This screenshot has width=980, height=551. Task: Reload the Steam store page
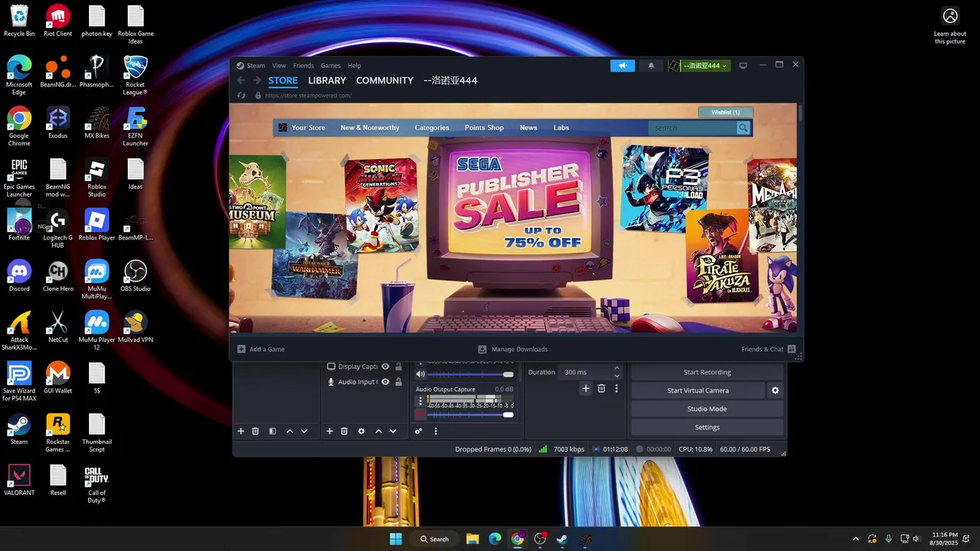click(x=241, y=96)
